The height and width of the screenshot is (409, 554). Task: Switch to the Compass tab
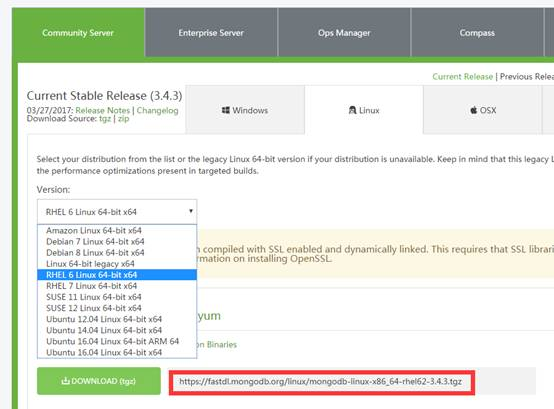tap(477, 32)
